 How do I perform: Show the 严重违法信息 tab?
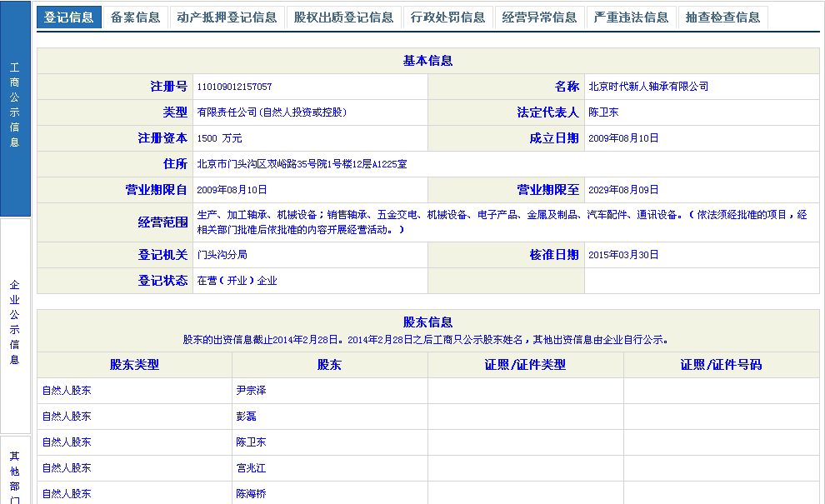pyautogui.click(x=631, y=17)
